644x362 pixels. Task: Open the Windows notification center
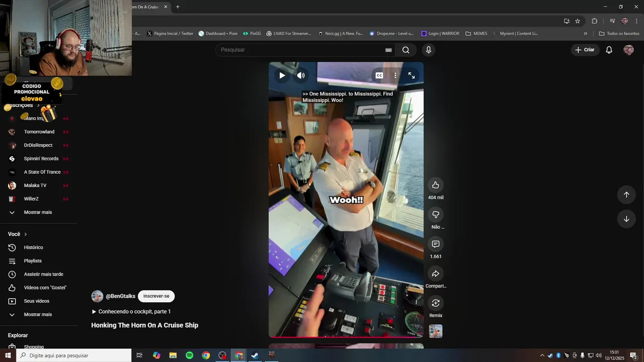tap(634, 355)
